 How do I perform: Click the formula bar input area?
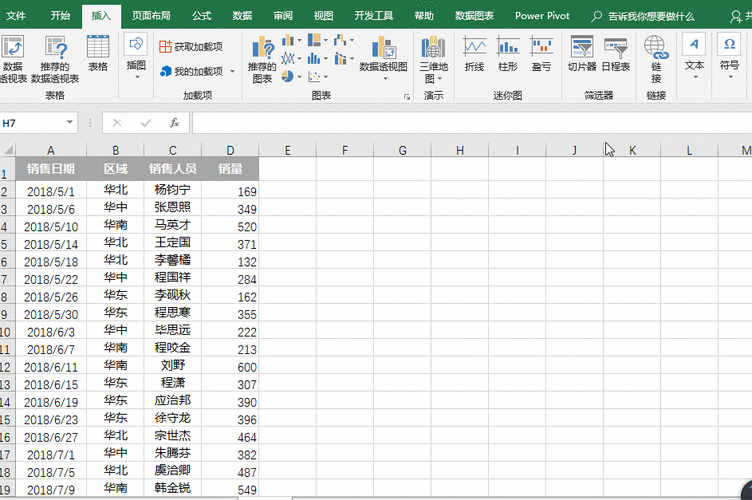[x=472, y=123]
